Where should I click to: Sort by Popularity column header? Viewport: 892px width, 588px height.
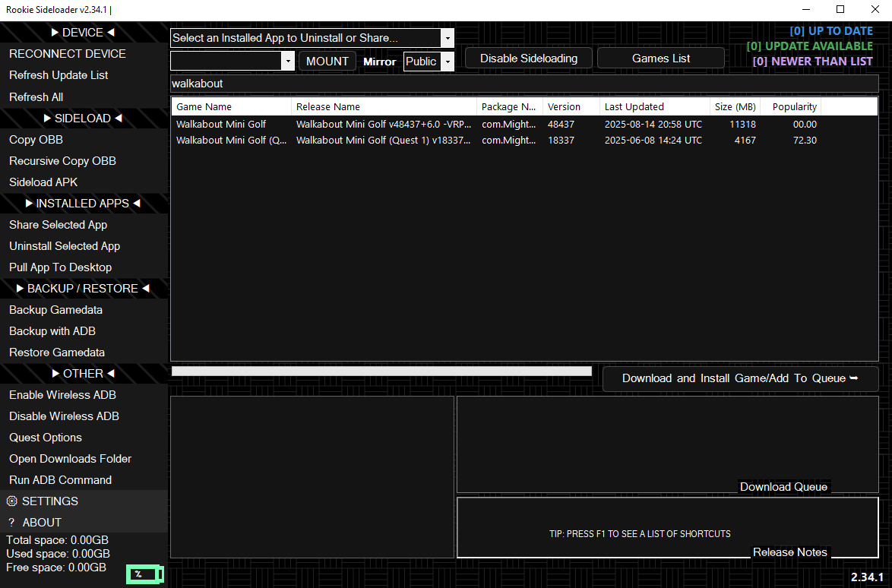click(x=791, y=106)
